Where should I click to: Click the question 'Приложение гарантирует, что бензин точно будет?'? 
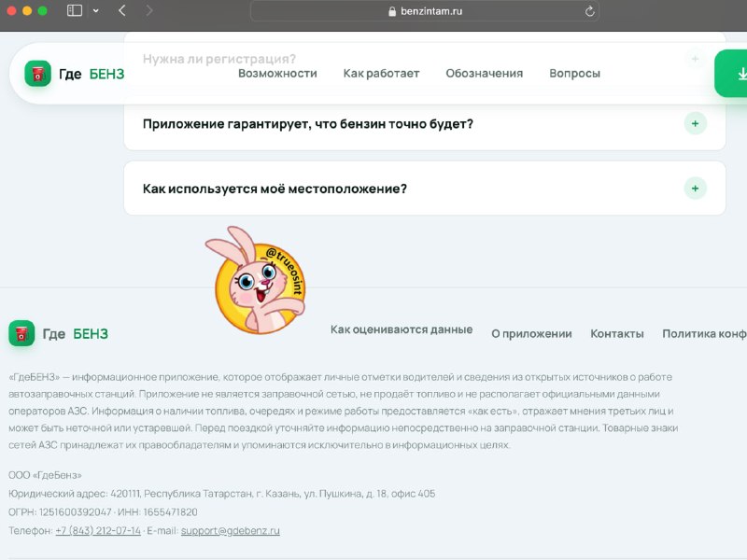[308, 124]
